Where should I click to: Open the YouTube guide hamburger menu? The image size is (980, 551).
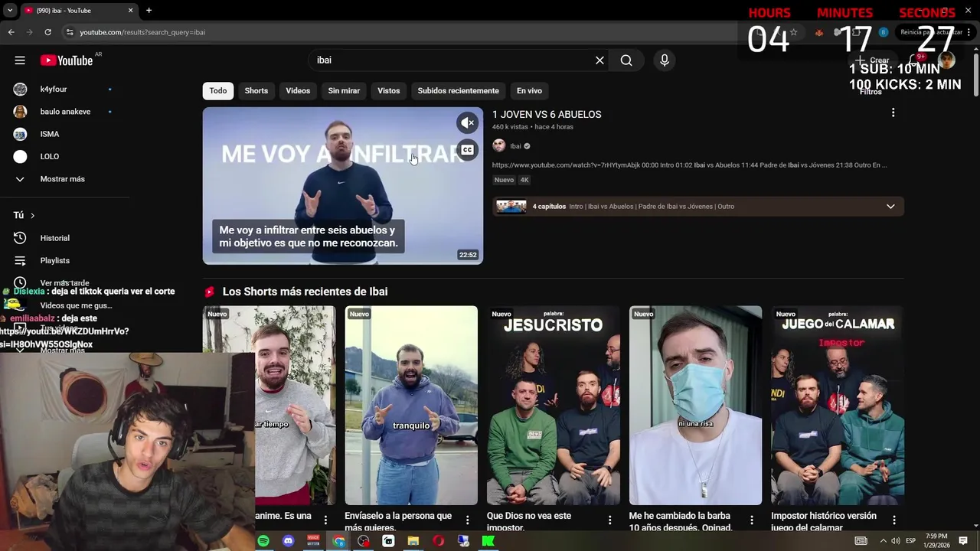click(x=20, y=60)
